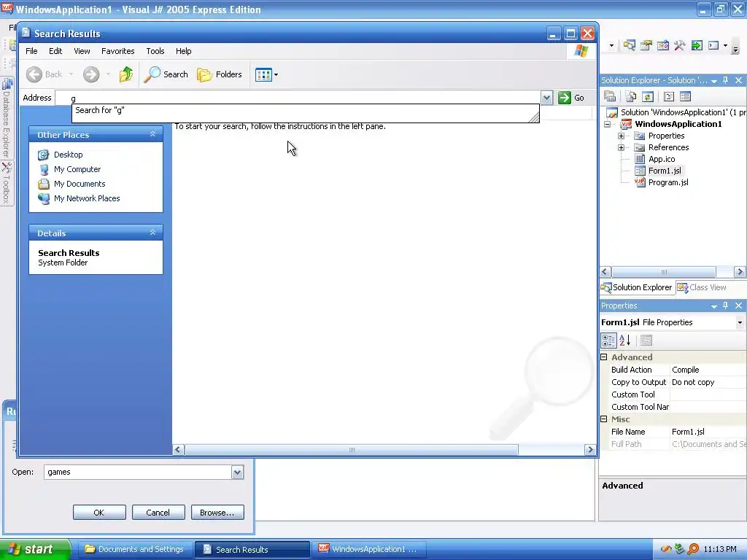Collapse the Advanced properties category
The image size is (747, 560).
click(x=604, y=357)
